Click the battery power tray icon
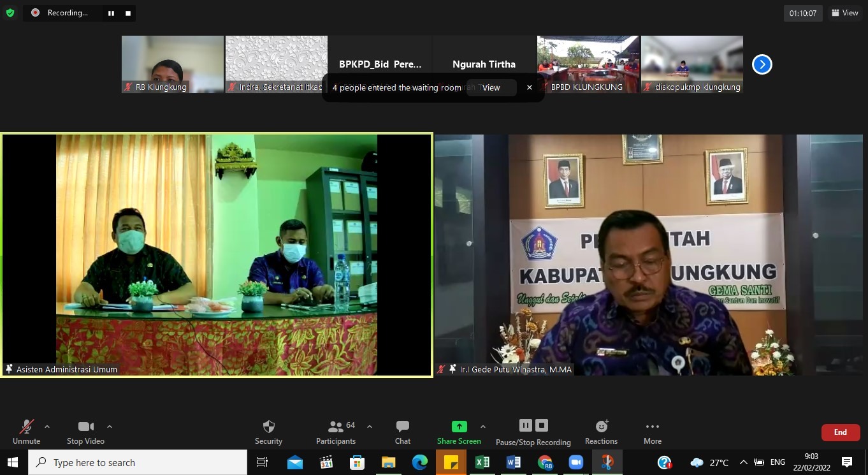 [759, 462]
